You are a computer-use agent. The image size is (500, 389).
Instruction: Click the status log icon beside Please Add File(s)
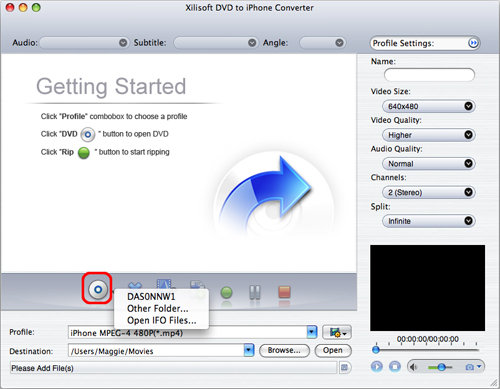(x=344, y=368)
